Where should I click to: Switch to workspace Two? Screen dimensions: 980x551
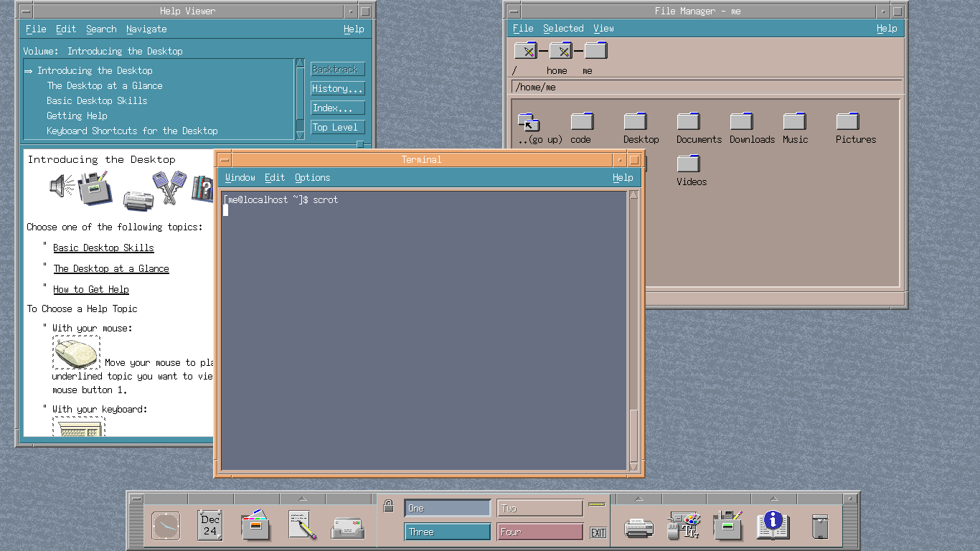tap(540, 509)
